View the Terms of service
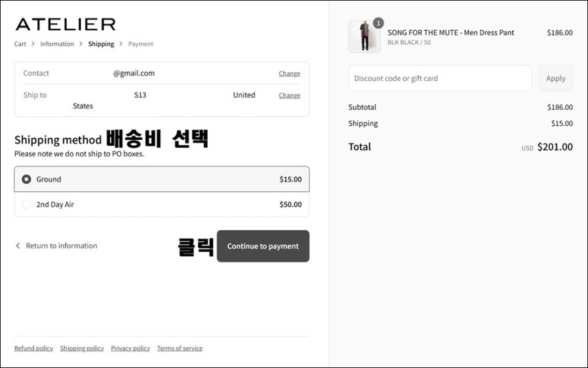The image size is (588, 368). pos(180,348)
